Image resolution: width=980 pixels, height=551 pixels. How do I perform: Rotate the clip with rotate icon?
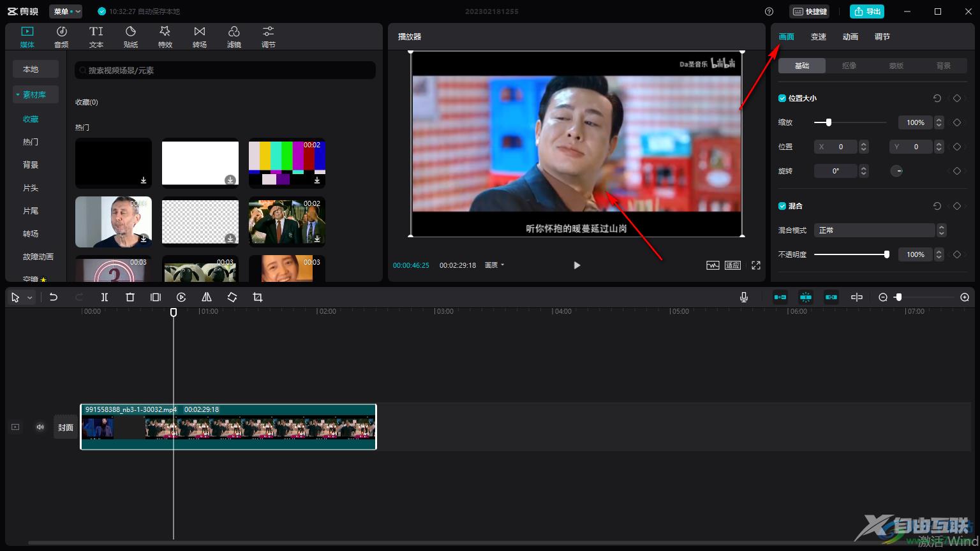tap(232, 297)
